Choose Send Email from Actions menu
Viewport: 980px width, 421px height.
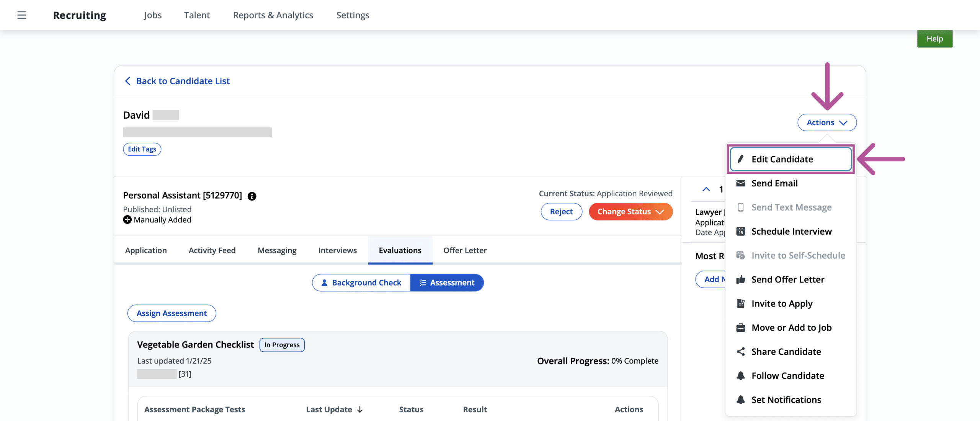791,183
